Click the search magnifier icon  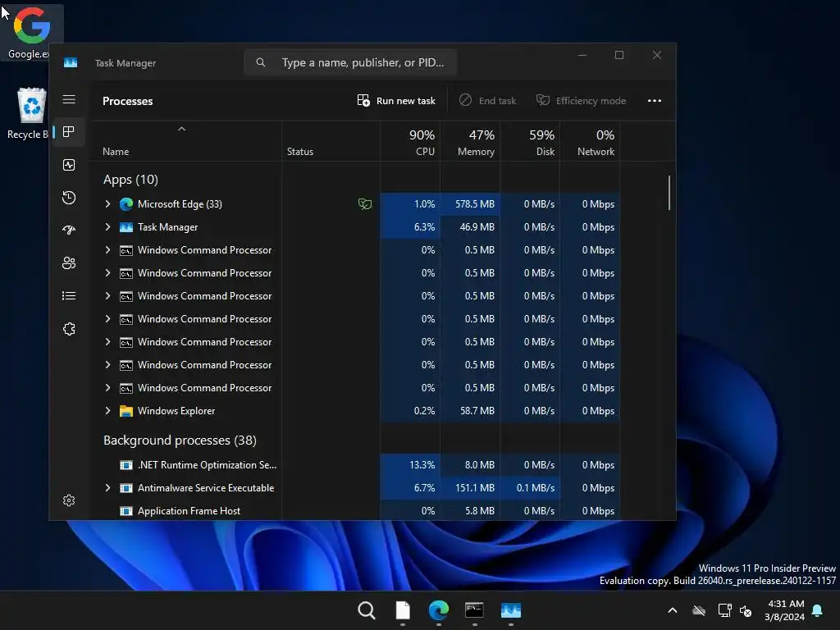[260, 62]
